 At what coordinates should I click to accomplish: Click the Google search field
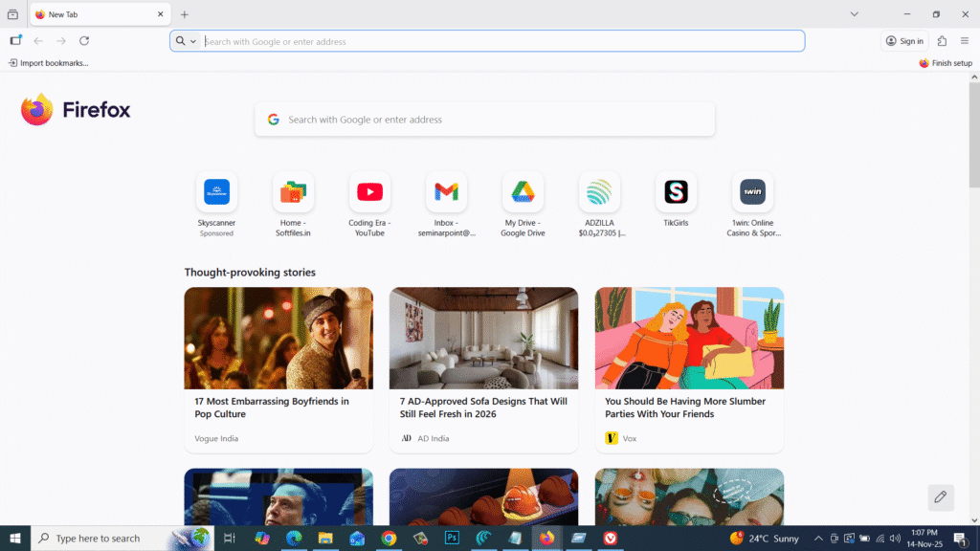485,119
